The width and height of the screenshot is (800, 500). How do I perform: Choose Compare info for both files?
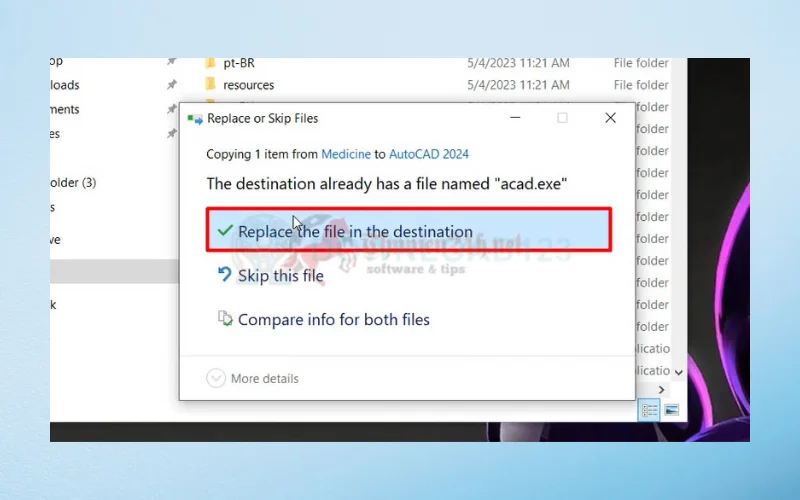333,320
